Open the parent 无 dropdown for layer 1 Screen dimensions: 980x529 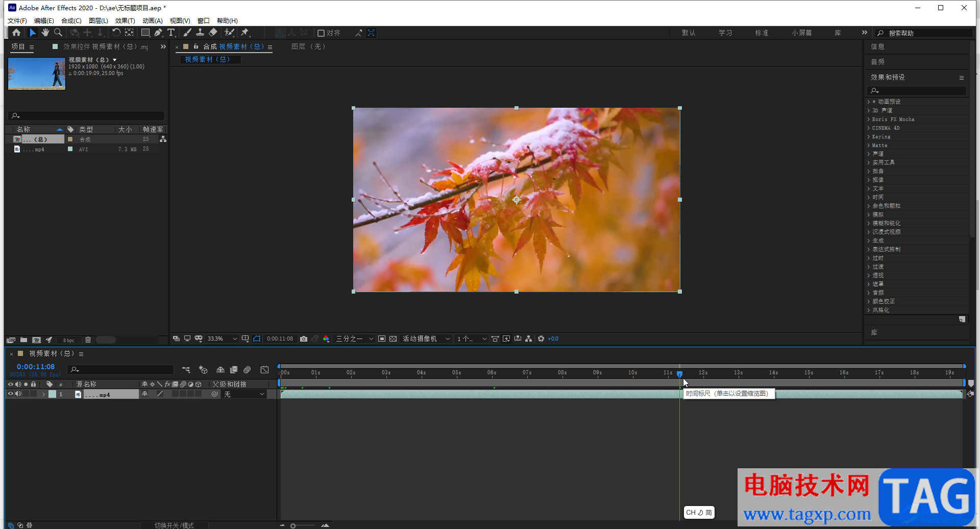(x=244, y=394)
